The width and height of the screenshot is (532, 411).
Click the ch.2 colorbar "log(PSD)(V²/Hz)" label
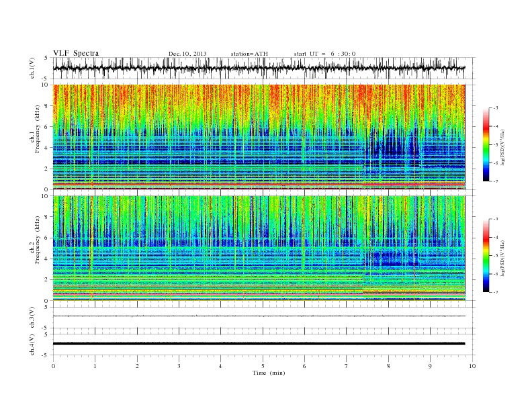503,258
